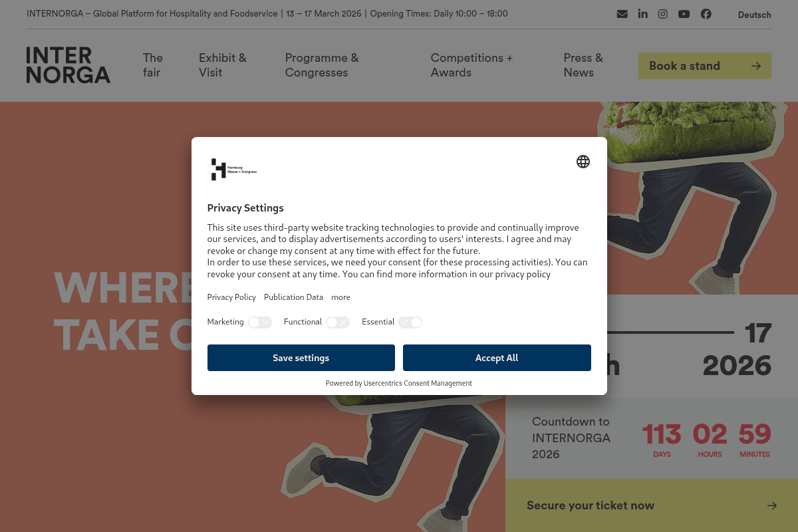Open the Instagram icon link
The image size is (798, 532).
[663, 14]
